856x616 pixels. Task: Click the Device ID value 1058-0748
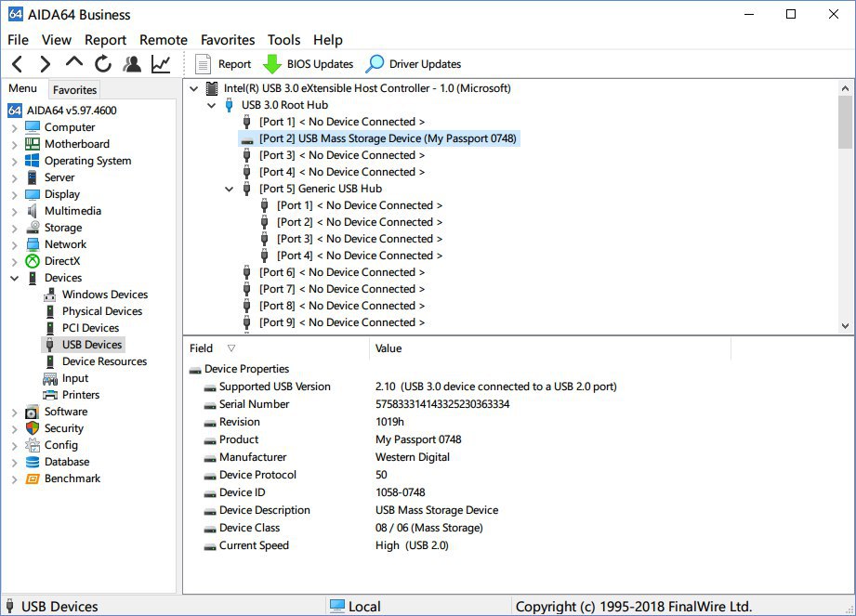pos(401,492)
